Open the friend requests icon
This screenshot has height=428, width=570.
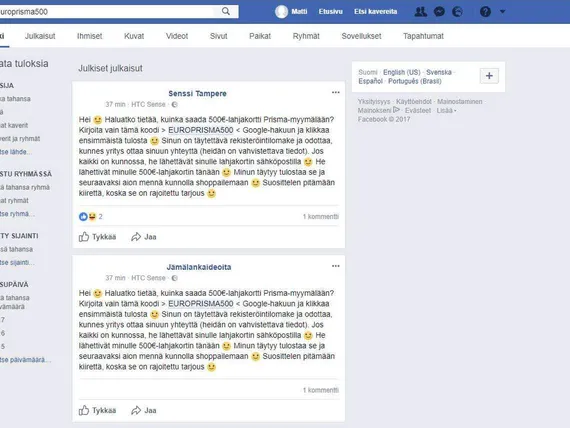tap(421, 12)
